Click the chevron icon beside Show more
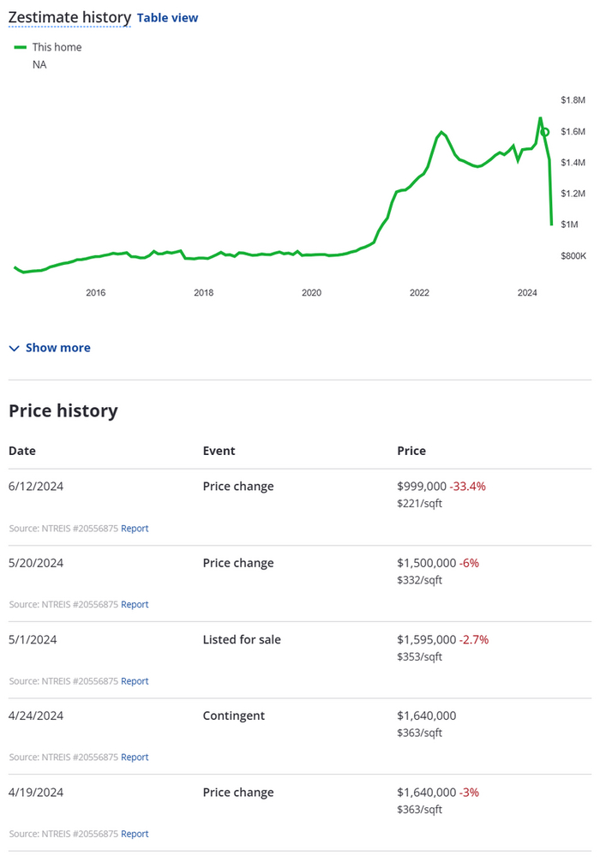 (14, 348)
